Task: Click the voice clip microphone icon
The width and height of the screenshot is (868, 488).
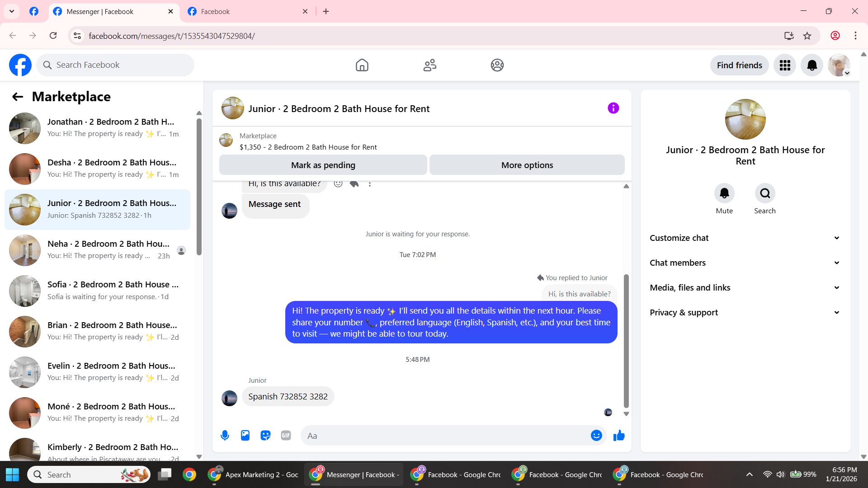Action: pos(225,436)
